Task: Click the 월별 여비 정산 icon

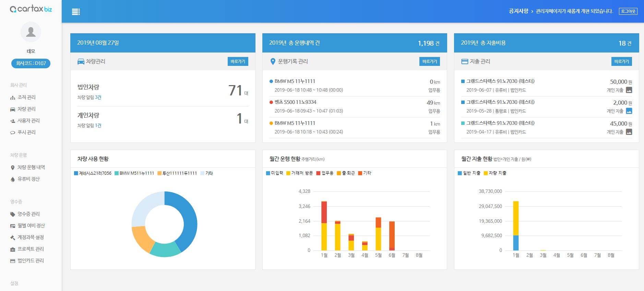Action: (13, 226)
